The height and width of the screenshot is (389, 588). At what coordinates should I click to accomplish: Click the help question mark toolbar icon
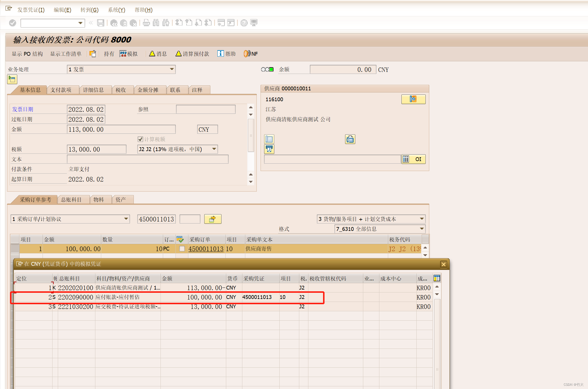point(244,23)
